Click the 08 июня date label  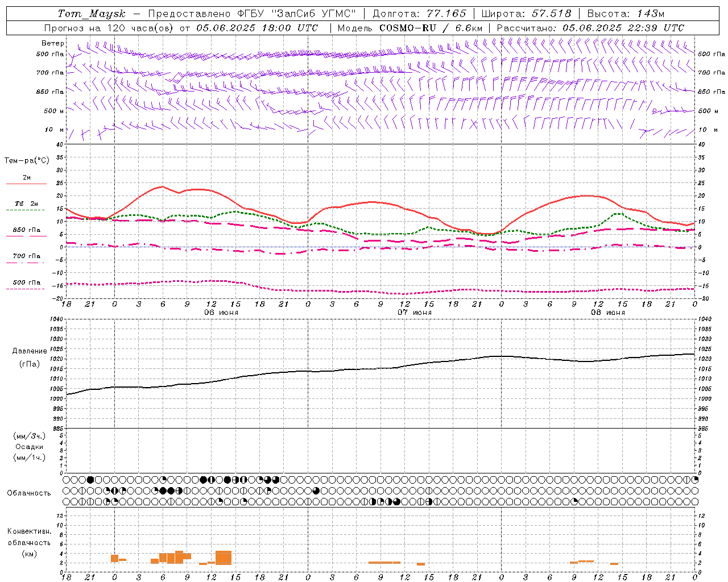point(608,313)
